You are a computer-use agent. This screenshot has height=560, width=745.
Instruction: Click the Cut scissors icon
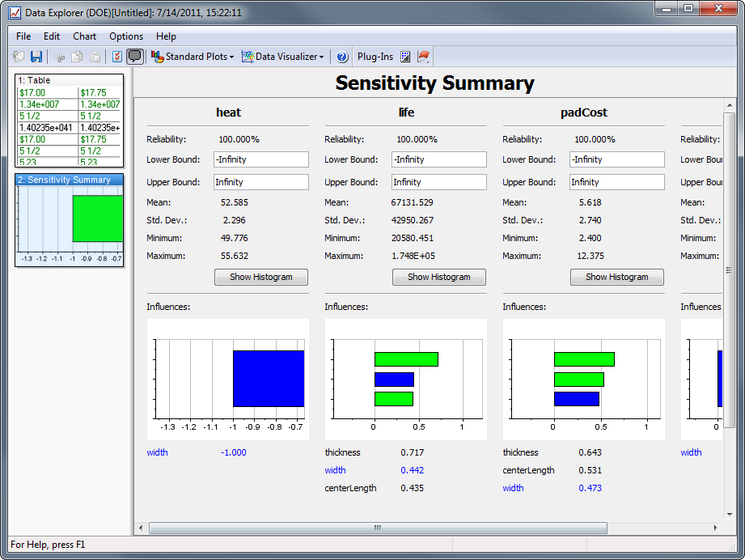coord(59,57)
